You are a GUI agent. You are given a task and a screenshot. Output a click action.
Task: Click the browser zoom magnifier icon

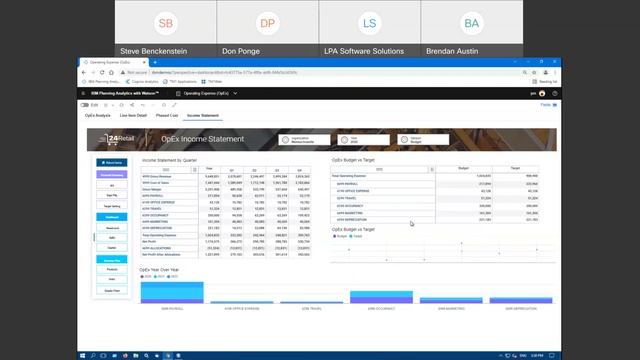click(524, 72)
